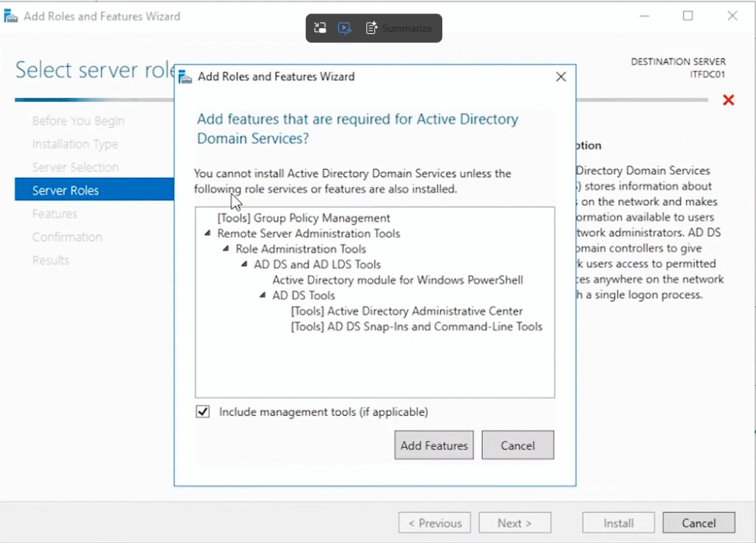The image size is (756, 543).
Task: Go to Results step in sidebar
Action: 51,260
